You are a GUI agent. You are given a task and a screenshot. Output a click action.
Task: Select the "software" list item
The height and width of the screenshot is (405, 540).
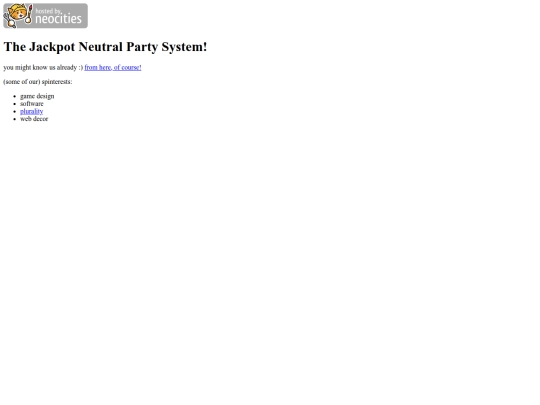click(x=32, y=104)
